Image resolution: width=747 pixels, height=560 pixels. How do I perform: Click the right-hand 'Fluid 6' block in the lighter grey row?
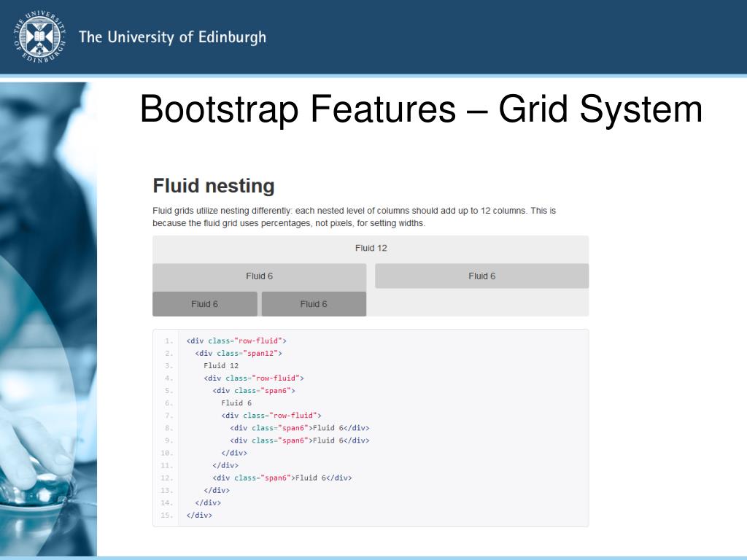coord(481,276)
